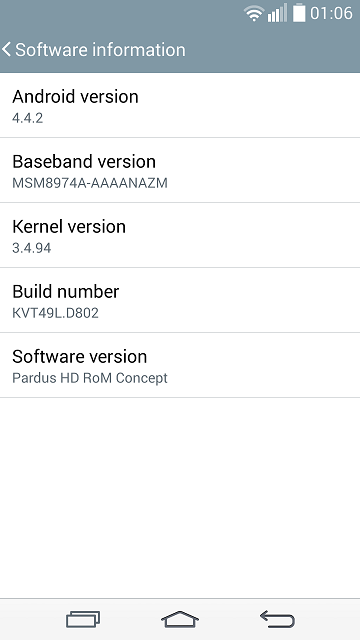This screenshot has height=640, width=360.
Task: Select the Software version label
Action: click(80, 357)
